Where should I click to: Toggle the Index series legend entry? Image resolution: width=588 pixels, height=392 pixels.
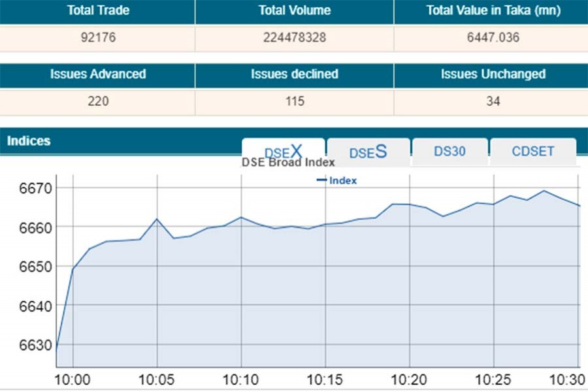pyautogui.click(x=337, y=180)
